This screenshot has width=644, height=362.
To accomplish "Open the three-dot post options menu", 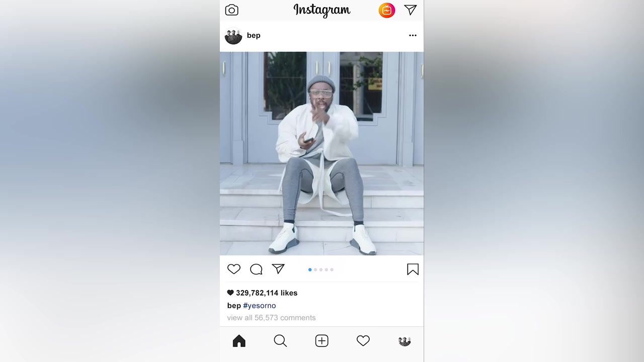I will pyautogui.click(x=413, y=35).
